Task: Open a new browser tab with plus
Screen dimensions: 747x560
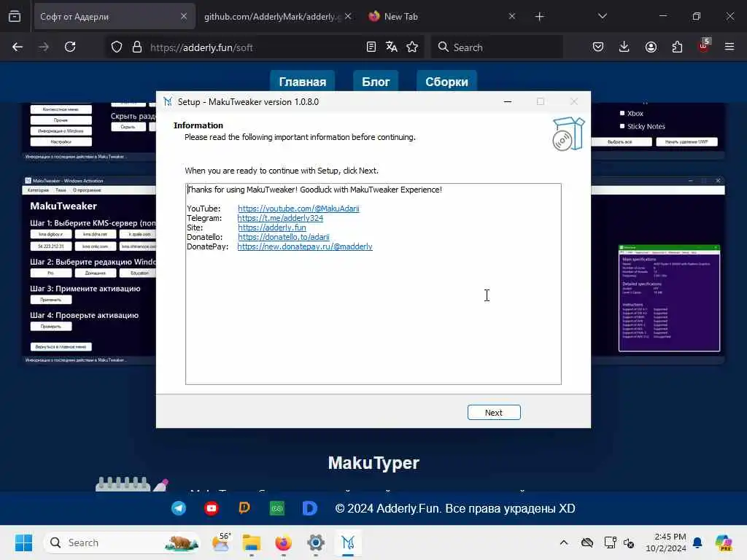Action: pos(539,17)
